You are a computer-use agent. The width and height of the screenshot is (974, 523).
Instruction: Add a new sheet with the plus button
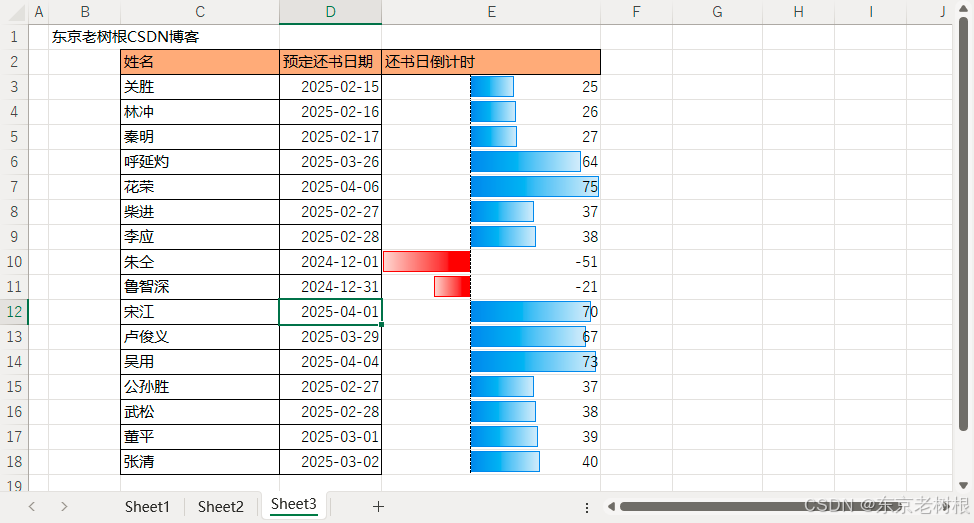[x=378, y=507]
